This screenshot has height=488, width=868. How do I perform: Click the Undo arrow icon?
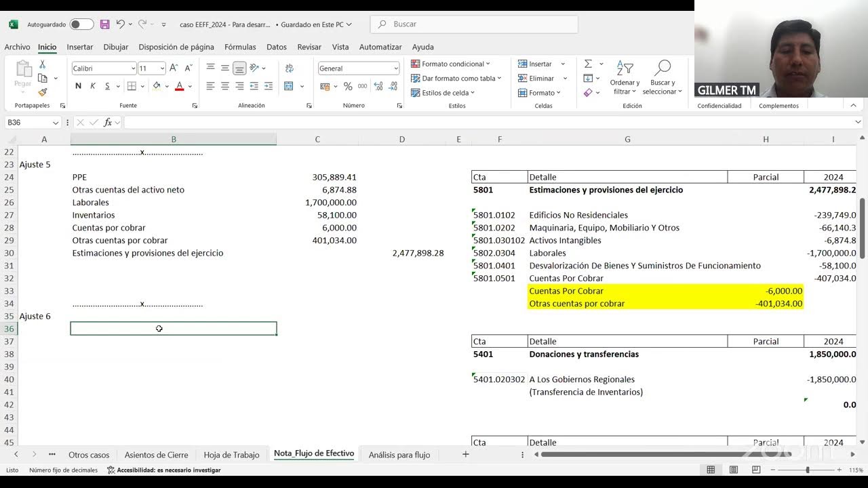tap(120, 24)
